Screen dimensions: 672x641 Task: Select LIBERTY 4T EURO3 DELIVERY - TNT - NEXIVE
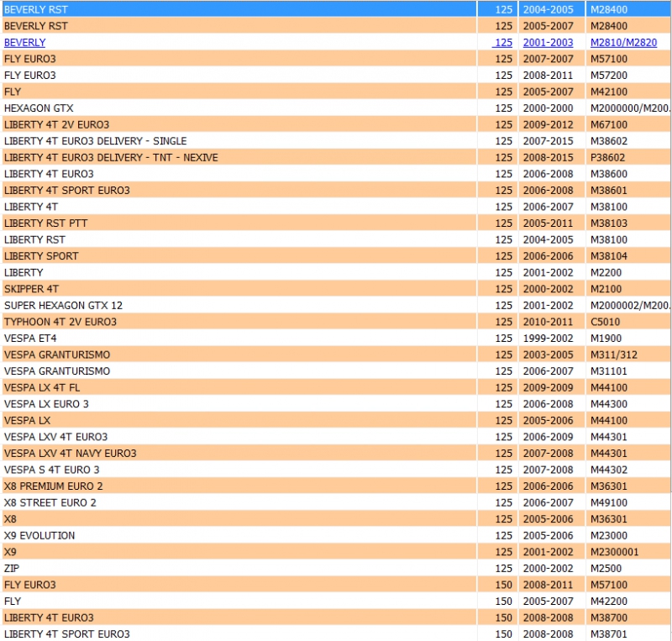(x=336, y=157)
